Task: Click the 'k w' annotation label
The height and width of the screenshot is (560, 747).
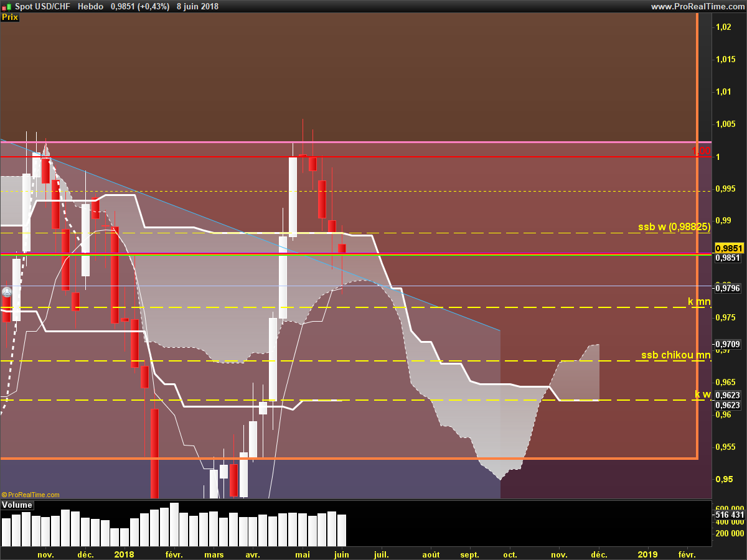Action: click(x=702, y=394)
